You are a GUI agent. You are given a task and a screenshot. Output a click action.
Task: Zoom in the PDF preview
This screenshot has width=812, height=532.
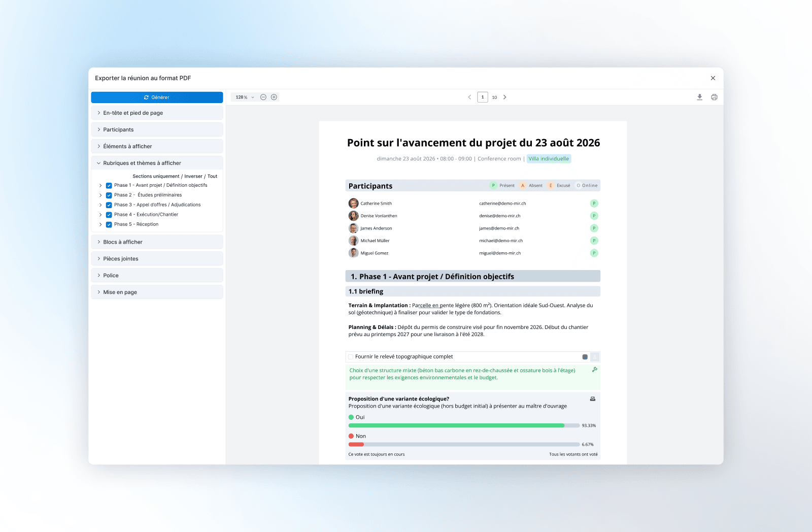click(x=274, y=97)
